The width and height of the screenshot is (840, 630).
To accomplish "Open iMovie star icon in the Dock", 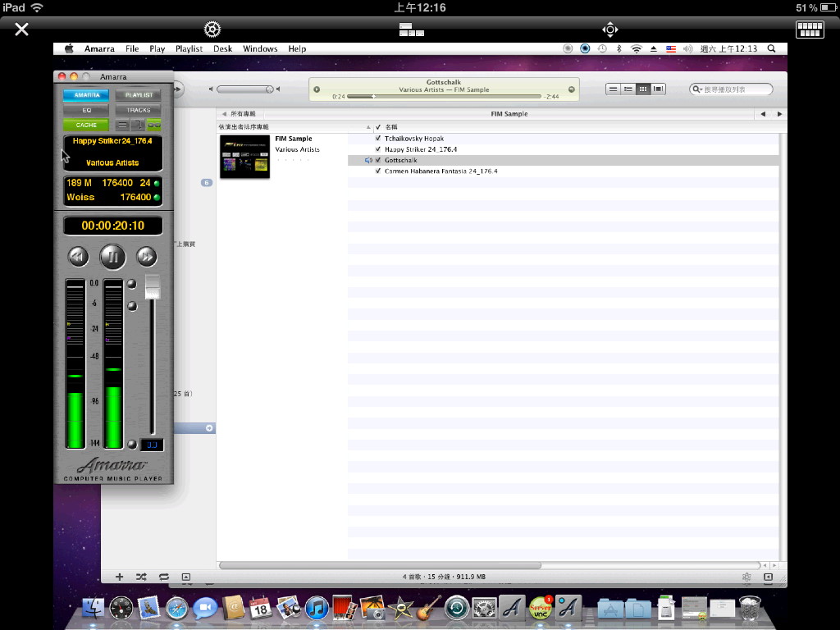I will click(400, 608).
